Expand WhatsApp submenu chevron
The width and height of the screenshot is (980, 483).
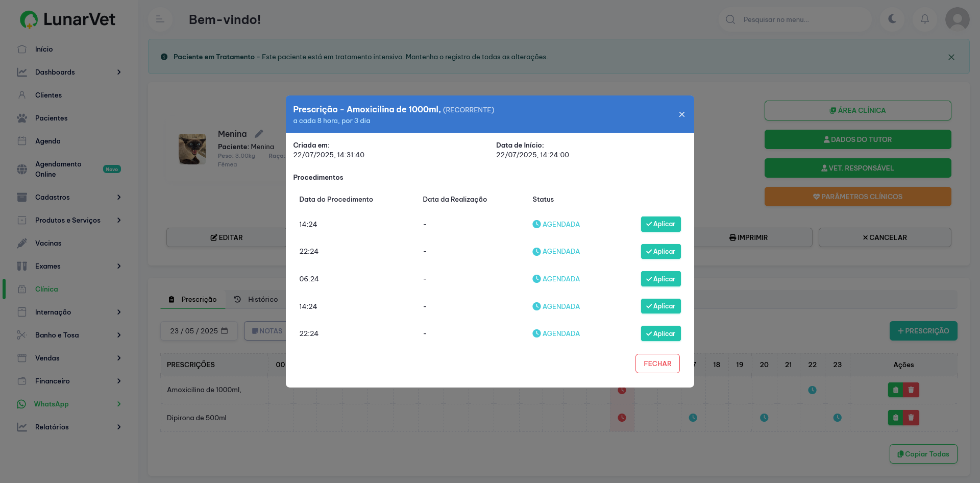pyautogui.click(x=119, y=404)
